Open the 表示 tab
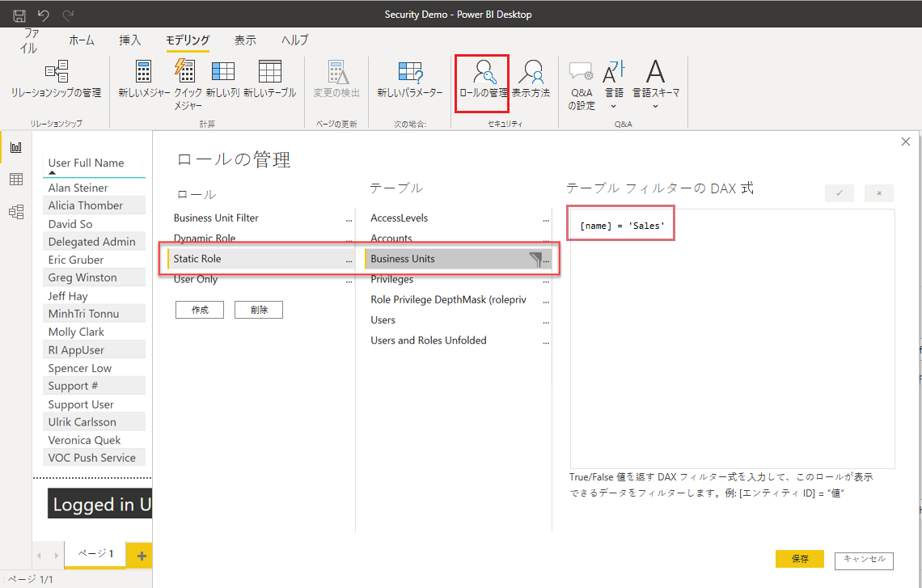Viewport: 922px width, 588px height. click(x=245, y=40)
